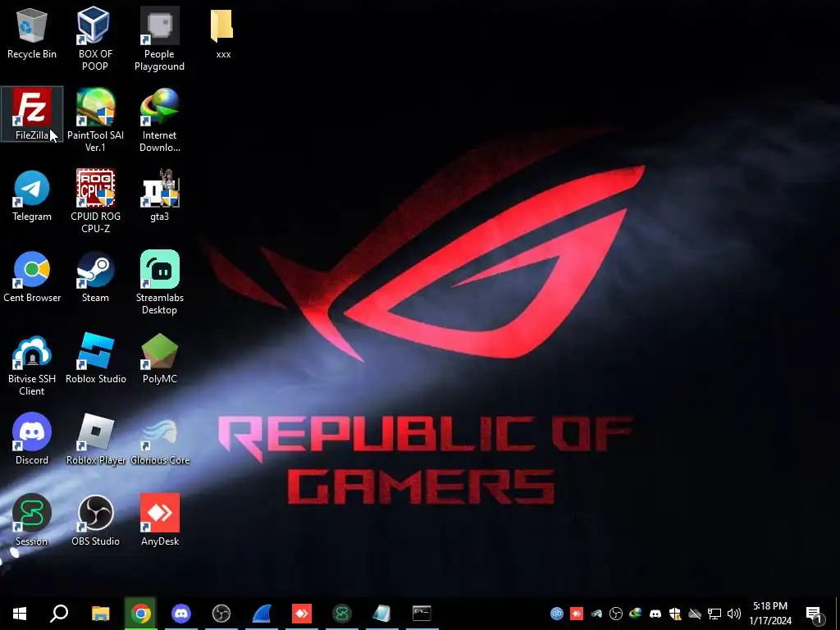Open OBS Studio tray icon
This screenshot has height=630, width=840.
click(x=616, y=614)
